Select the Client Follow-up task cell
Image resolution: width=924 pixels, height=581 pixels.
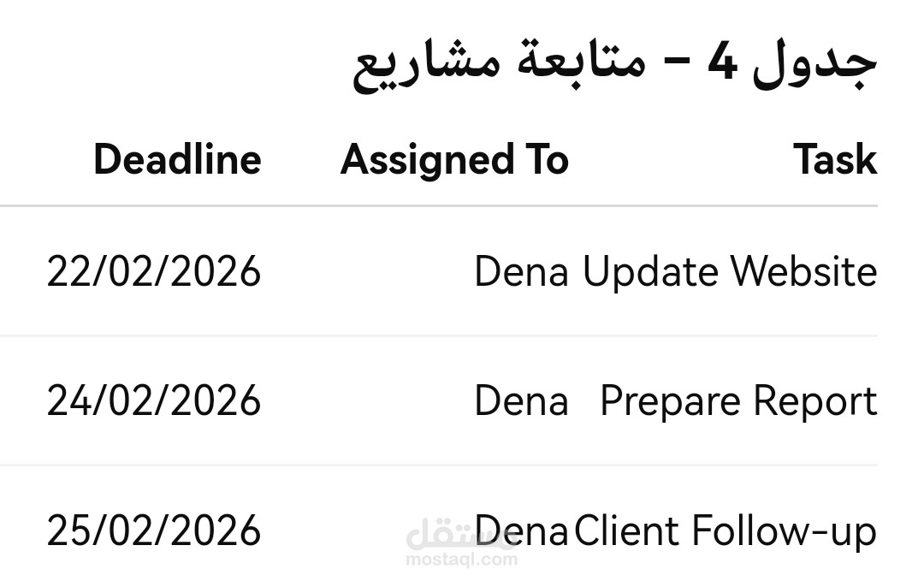click(726, 531)
